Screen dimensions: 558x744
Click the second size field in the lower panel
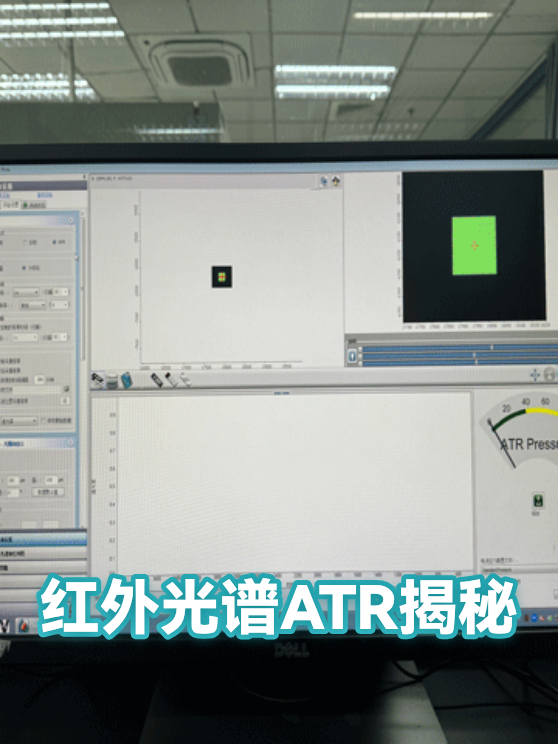tap(50, 480)
